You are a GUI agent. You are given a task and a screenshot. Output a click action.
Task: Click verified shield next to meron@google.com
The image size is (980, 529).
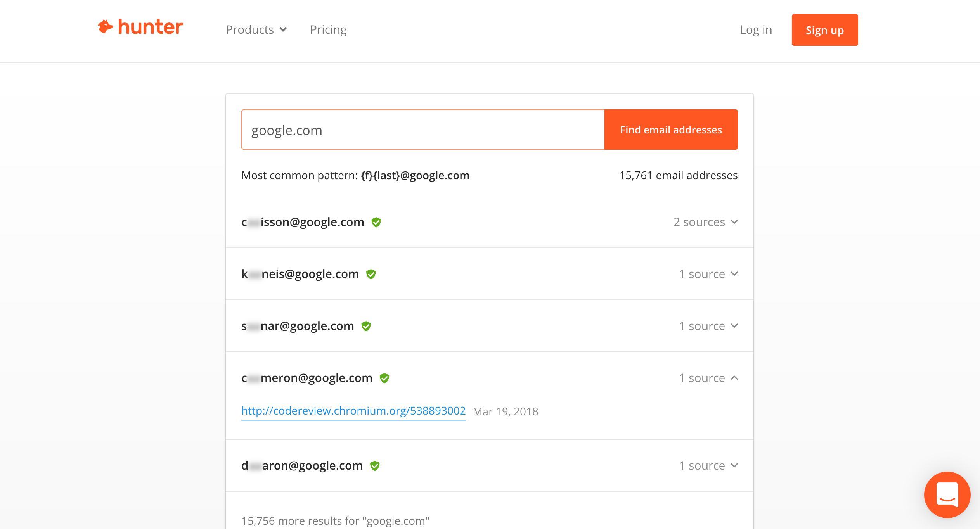coord(384,378)
